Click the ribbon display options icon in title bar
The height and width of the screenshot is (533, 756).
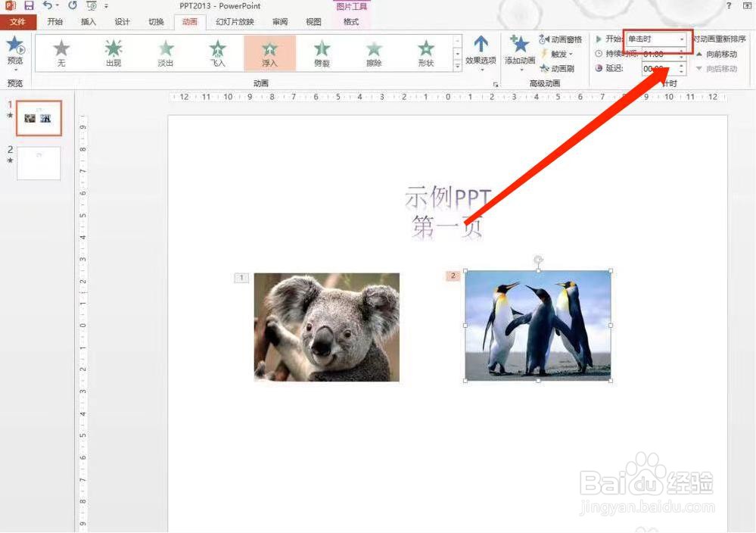coord(748,6)
